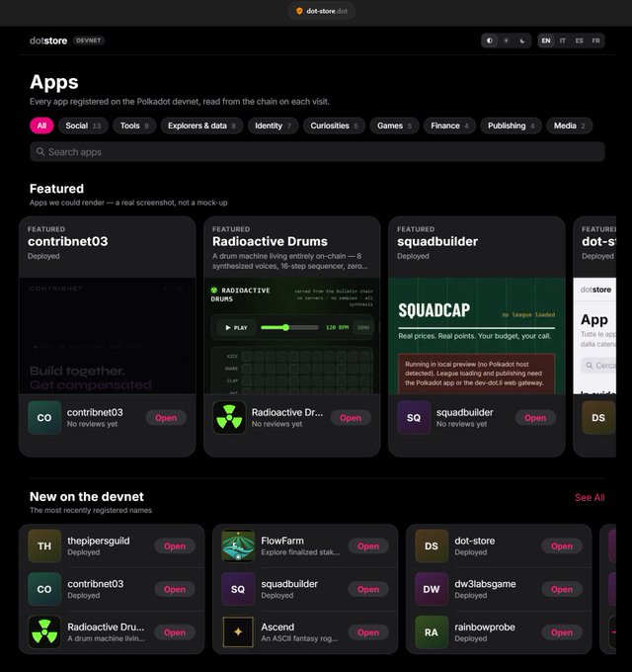Click the DEVNET badge

click(x=89, y=41)
